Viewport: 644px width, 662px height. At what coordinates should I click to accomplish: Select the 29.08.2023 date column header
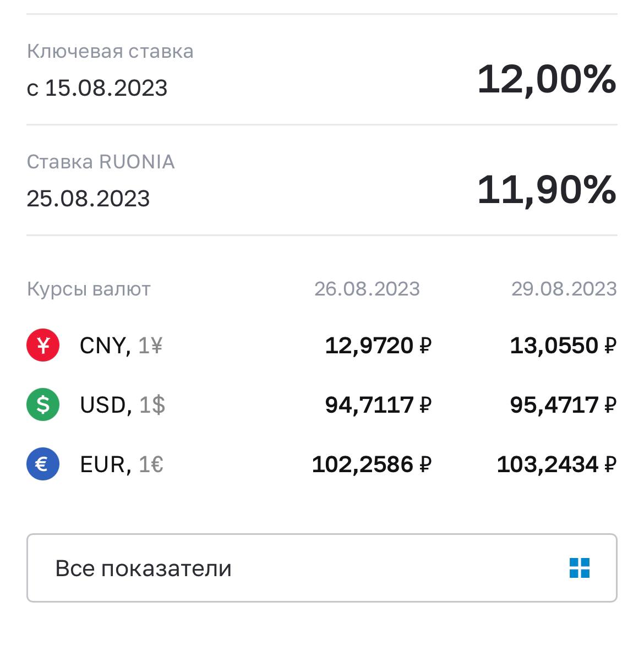pos(564,289)
